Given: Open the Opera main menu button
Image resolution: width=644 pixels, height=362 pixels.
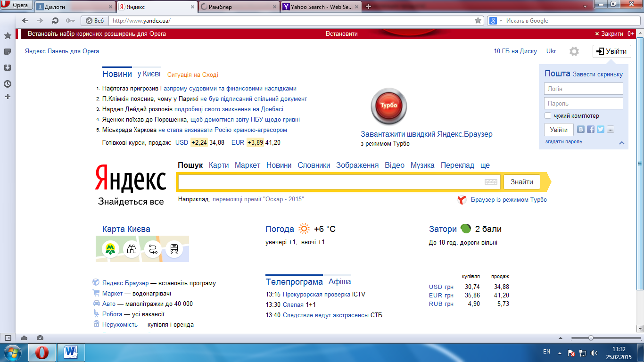Looking at the screenshot, I should point(17,6).
